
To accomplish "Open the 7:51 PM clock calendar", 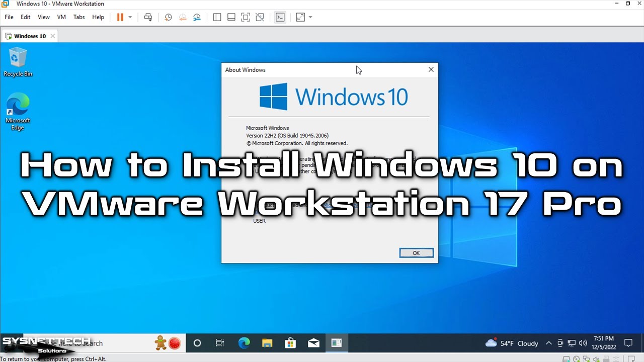I will click(x=603, y=343).
